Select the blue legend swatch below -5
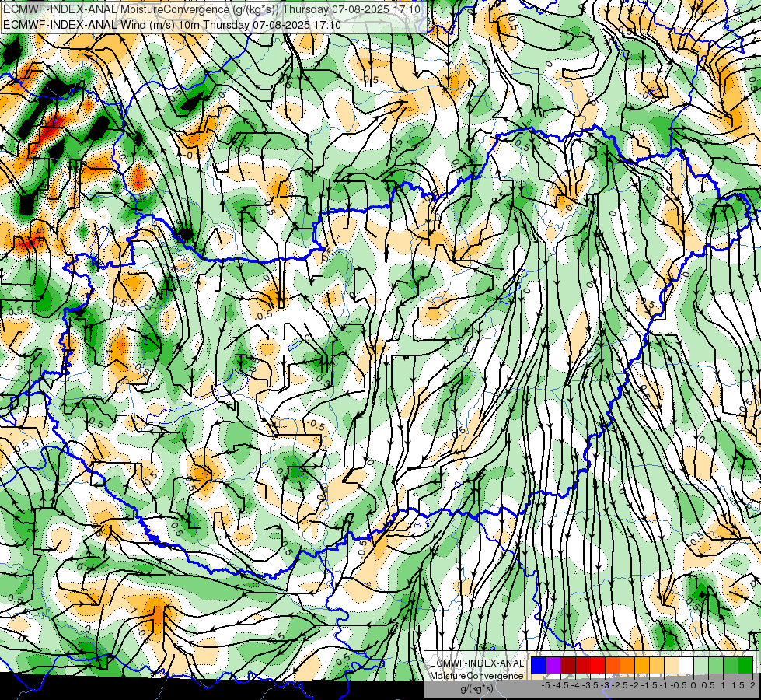761x700 pixels. tap(539, 666)
